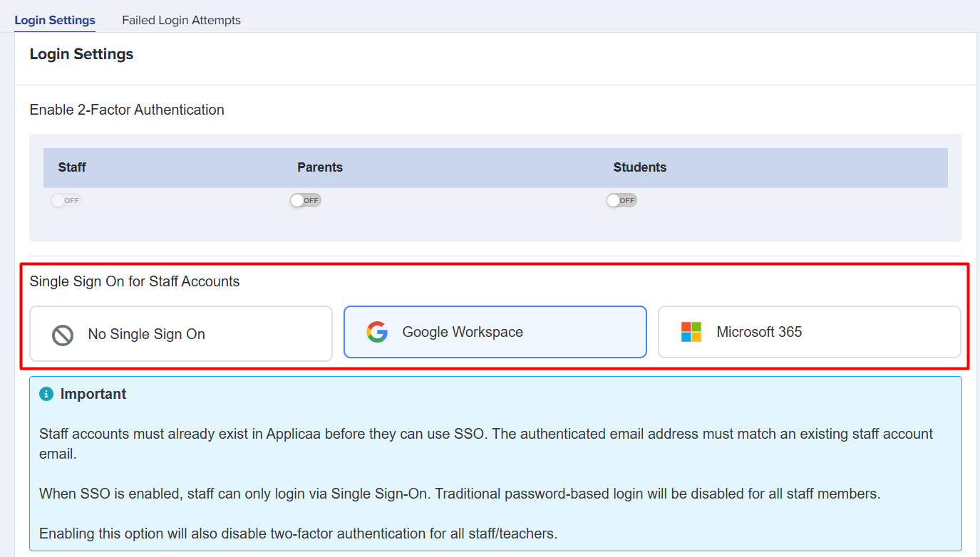Toggle on 2-Factor Authentication for Staff
The height and width of the screenshot is (557, 980).
[66, 200]
